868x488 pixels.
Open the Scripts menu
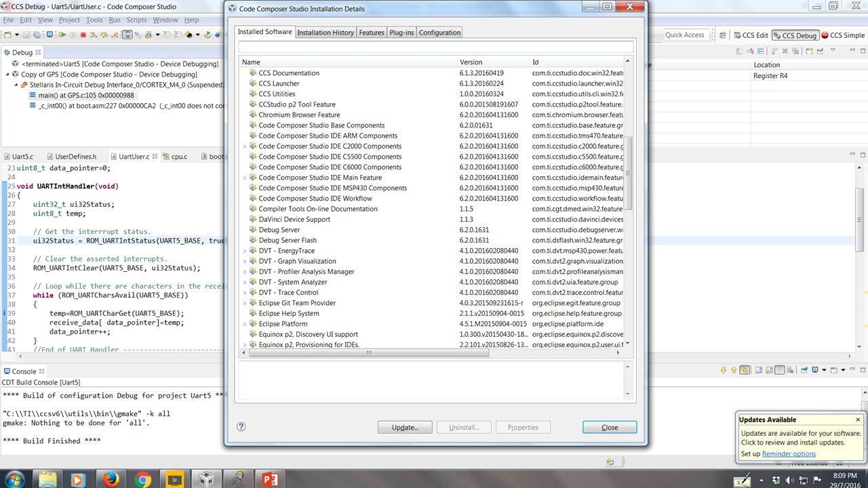(136, 20)
